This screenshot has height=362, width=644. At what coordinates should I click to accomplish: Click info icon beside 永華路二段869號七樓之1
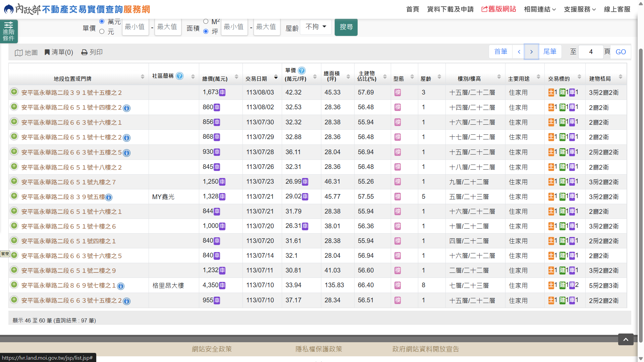[x=121, y=286]
